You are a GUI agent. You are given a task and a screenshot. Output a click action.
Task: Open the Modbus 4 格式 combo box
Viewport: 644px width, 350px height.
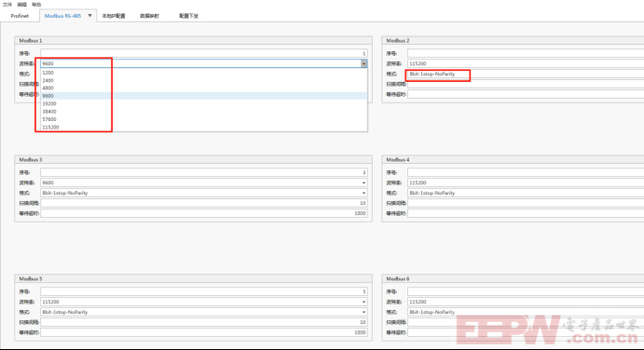pyautogui.click(x=526, y=193)
